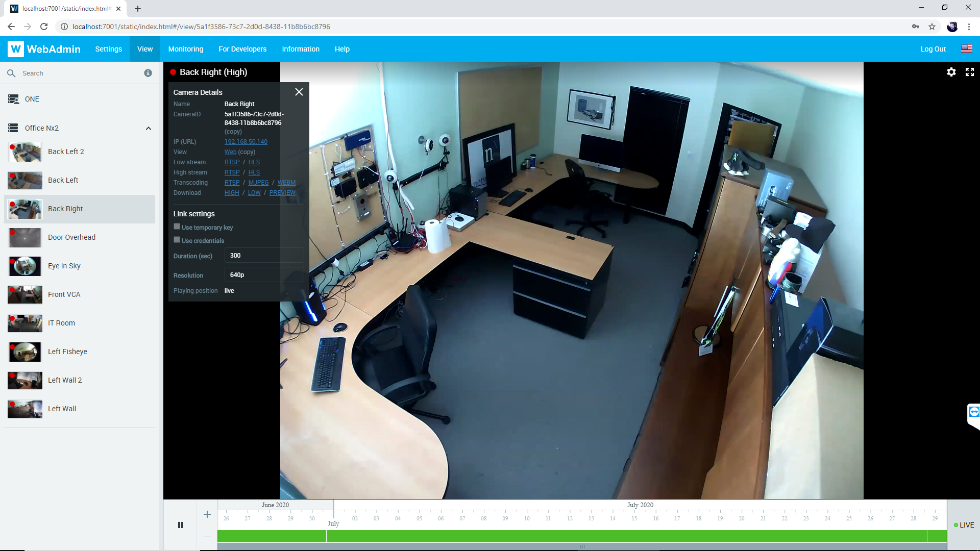Open the Monitoring menu

[x=186, y=49]
